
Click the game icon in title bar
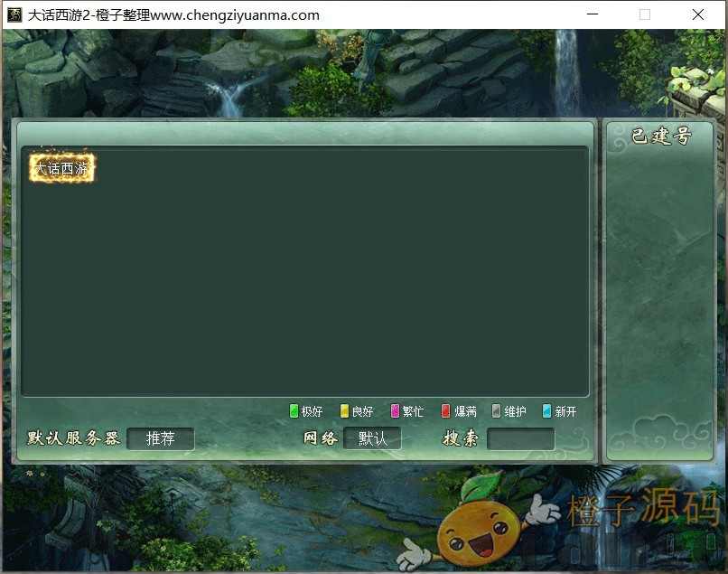click(x=14, y=14)
